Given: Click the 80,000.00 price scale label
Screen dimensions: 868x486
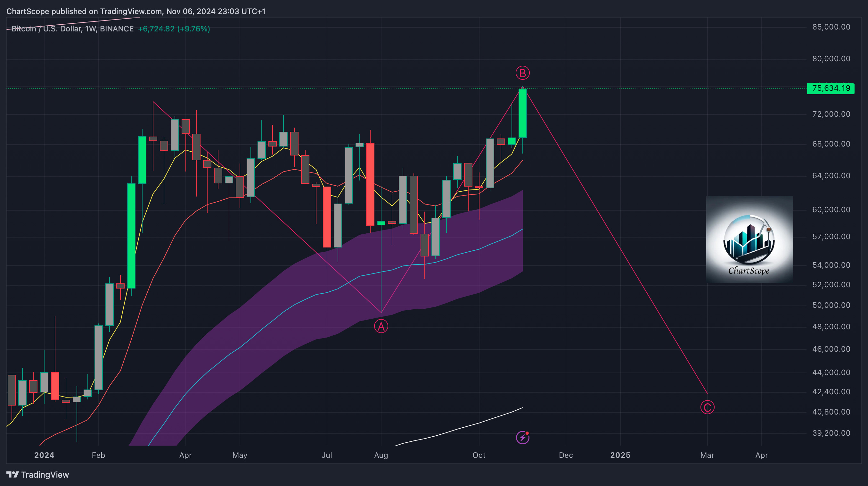Looking at the screenshot, I should coord(831,59).
